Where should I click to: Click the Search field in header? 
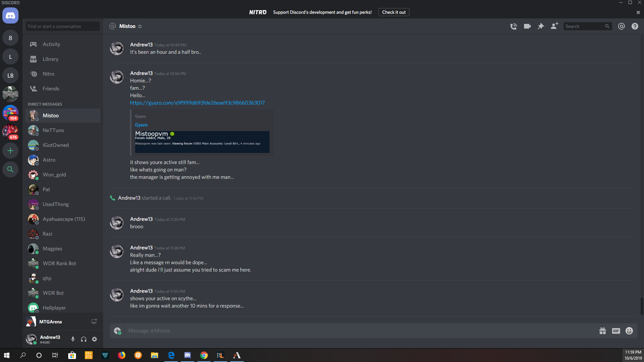(588, 26)
